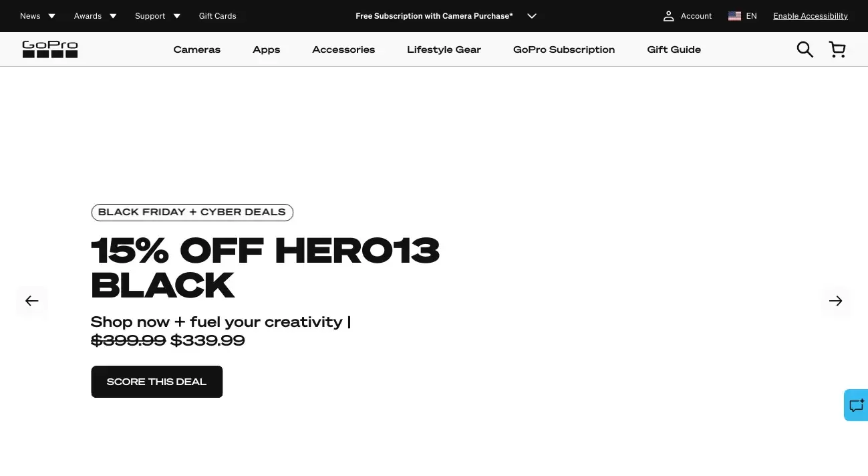Advance to next carousel slide arrow
The image size is (868, 476).
(835, 301)
